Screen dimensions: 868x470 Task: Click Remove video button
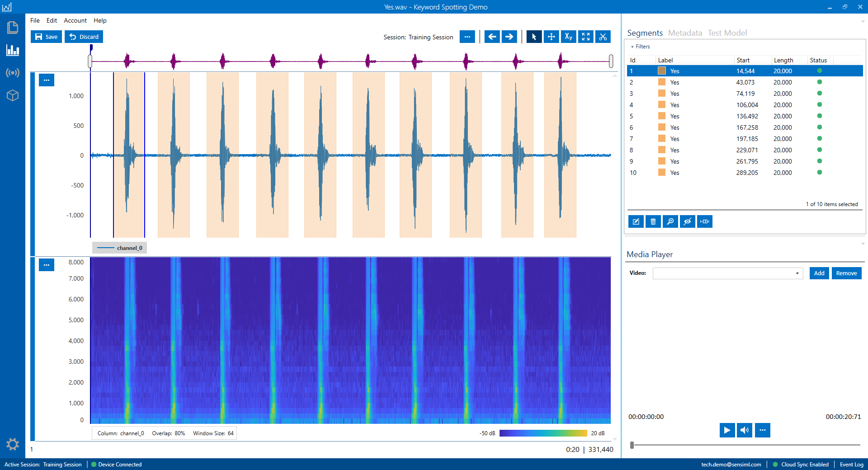(x=846, y=273)
